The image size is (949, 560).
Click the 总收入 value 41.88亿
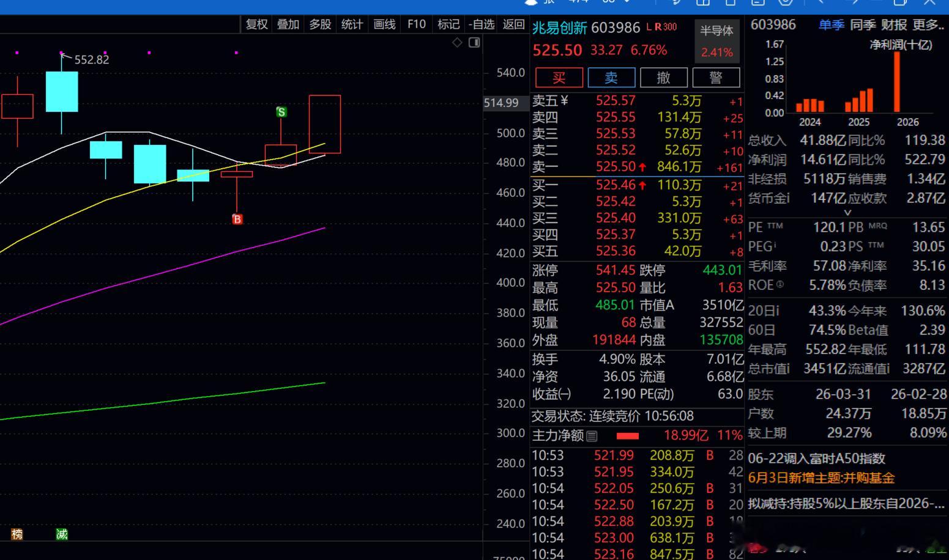click(823, 141)
